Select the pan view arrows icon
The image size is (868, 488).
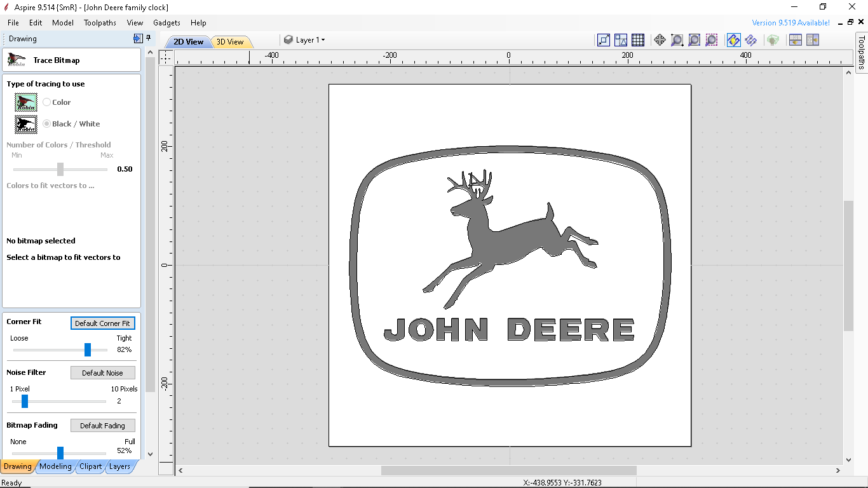click(x=660, y=40)
